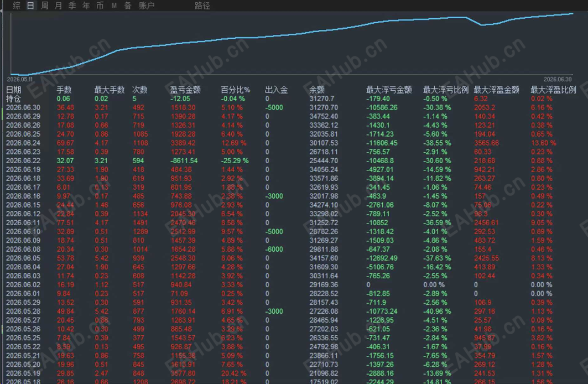The image size is (588, 384).
Task: Click the chart start date 2026.05.11 label
Action: [x=20, y=79]
